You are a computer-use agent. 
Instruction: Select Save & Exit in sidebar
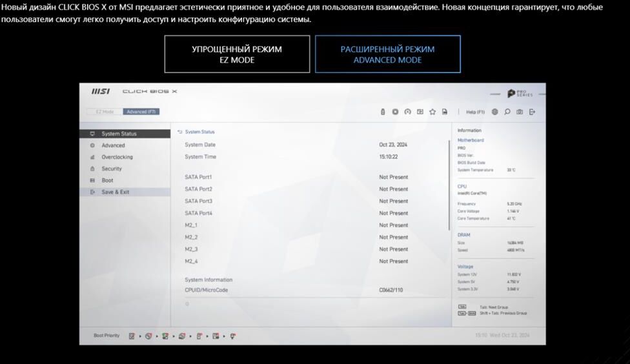[115, 192]
